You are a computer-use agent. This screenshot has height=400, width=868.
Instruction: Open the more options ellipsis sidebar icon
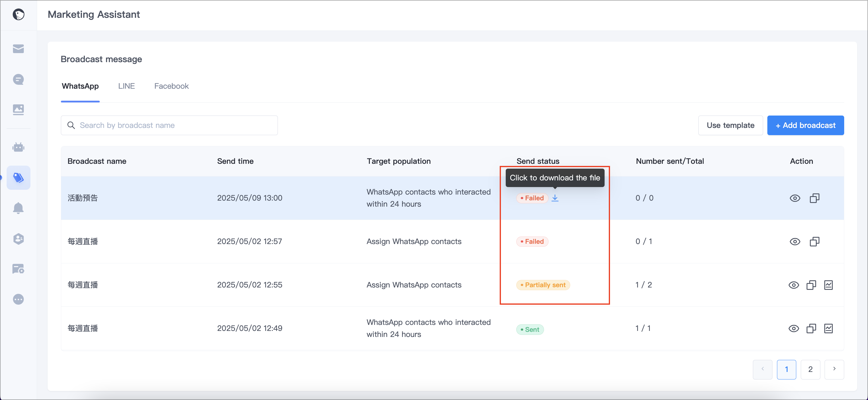click(18, 299)
